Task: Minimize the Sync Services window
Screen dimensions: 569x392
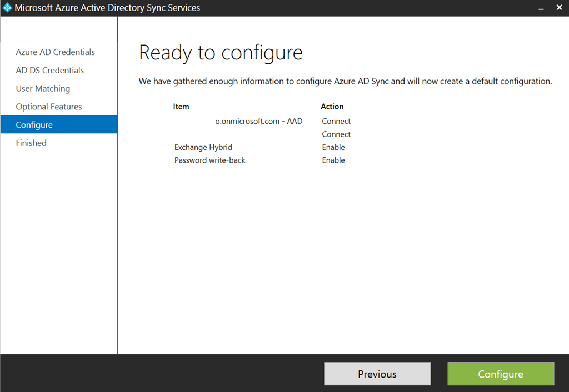Action: 541,8
